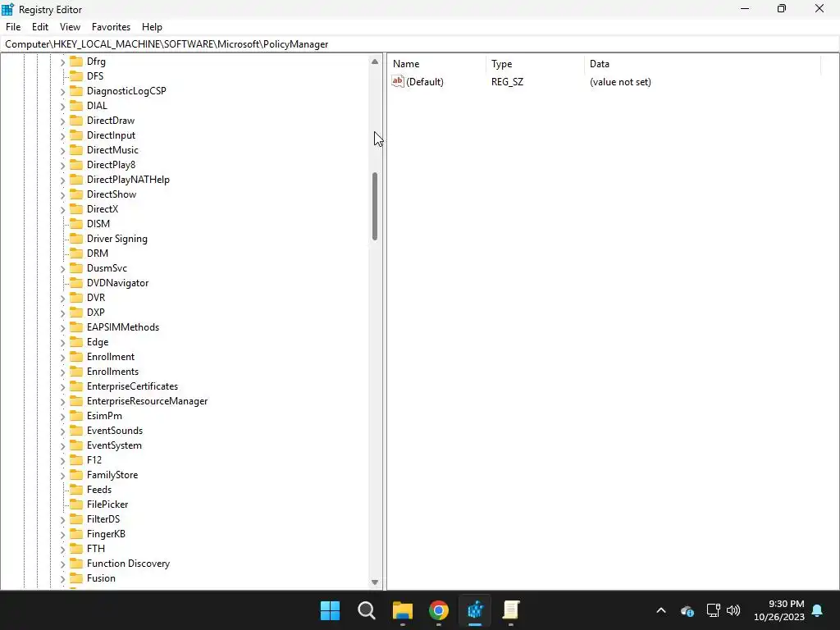Click the registry path address bar

click(420, 44)
